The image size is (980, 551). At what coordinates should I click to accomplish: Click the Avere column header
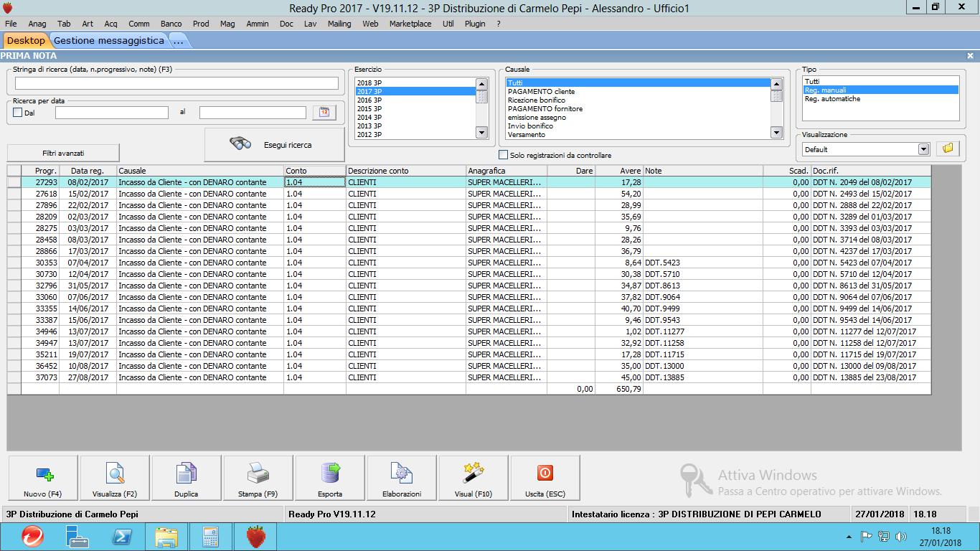click(x=619, y=171)
